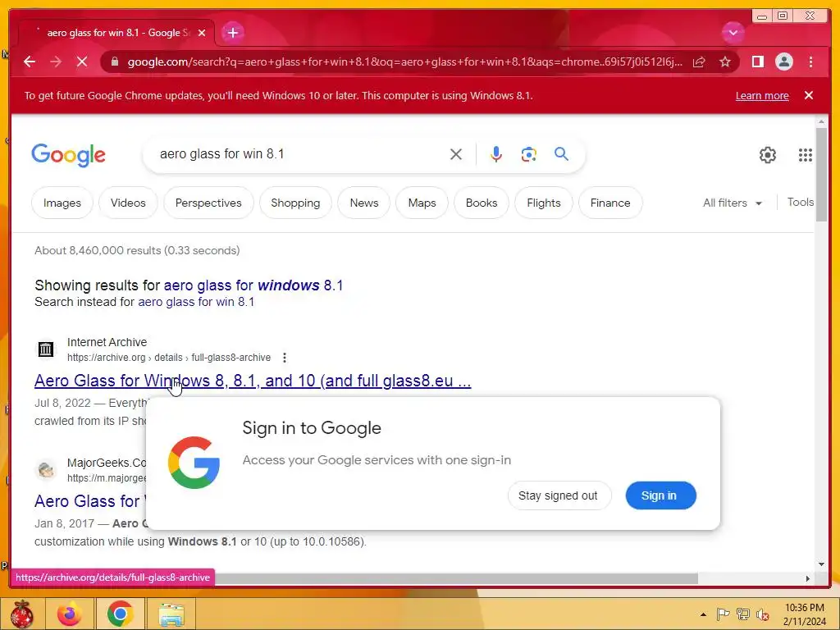Click the vertical scrollbar thumb
This screenshot has width=840, height=630.
821,174
